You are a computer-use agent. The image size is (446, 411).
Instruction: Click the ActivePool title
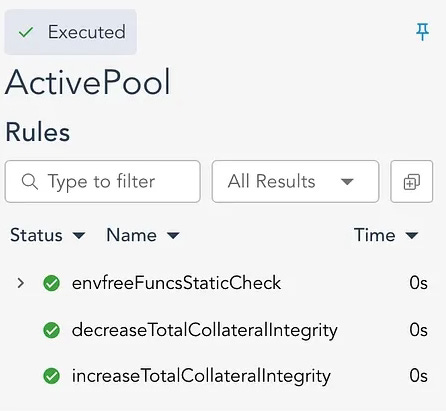pyautogui.click(x=88, y=82)
